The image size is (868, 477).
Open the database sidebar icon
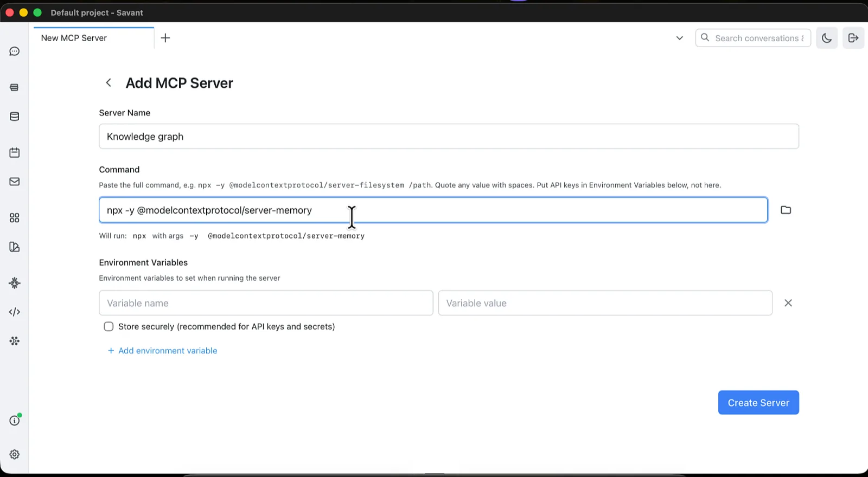tap(15, 117)
